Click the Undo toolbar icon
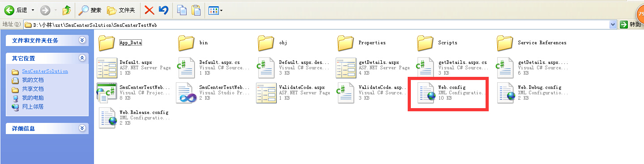 163,10
